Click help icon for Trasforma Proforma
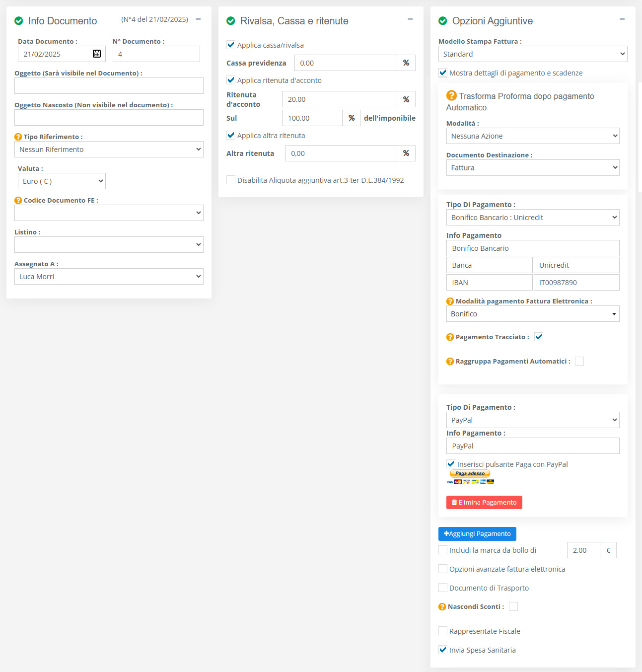This screenshot has height=672, width=642. [451, 95]
